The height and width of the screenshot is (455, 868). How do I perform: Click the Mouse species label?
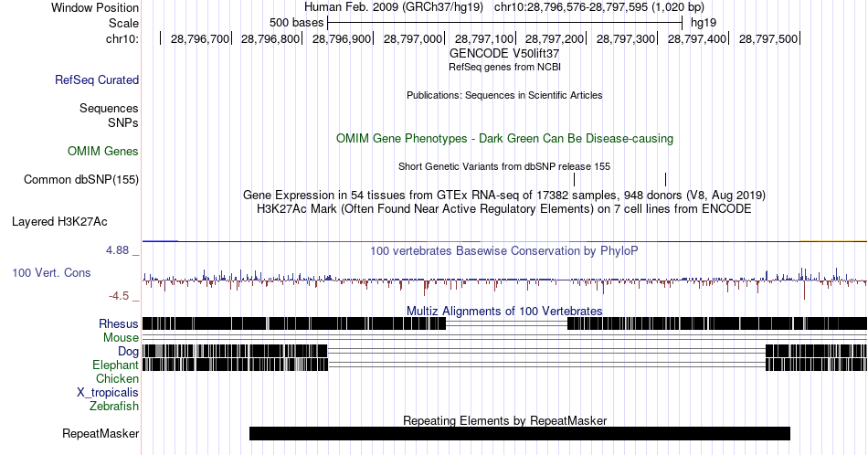click(x=121, y=338)
